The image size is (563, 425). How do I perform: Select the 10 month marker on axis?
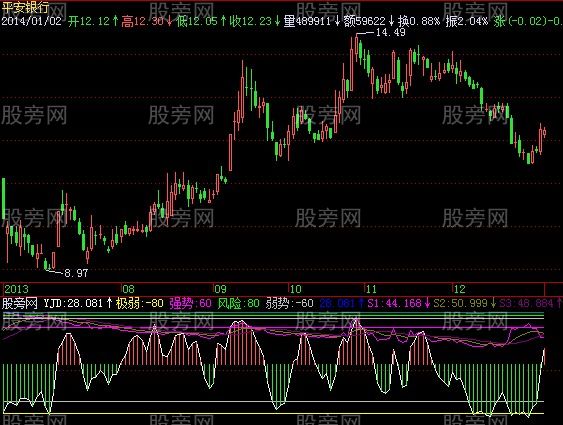(x=295, y=289)
